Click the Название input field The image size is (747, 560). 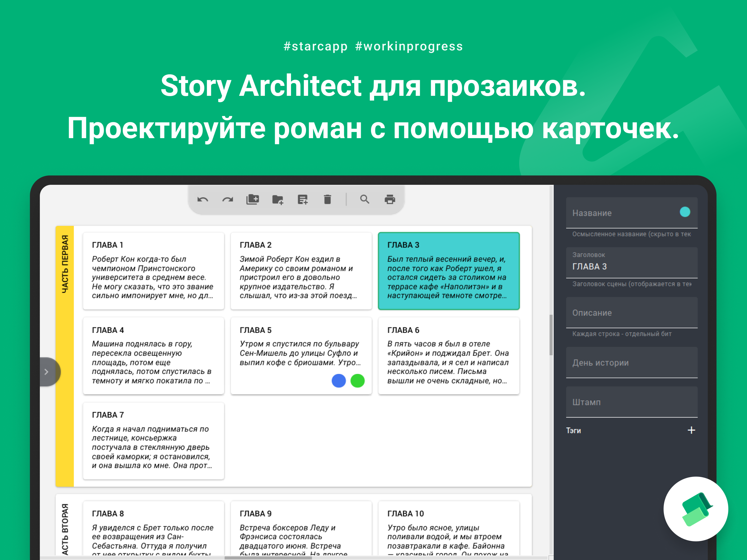pyautogui.click(x=632, y=213)
